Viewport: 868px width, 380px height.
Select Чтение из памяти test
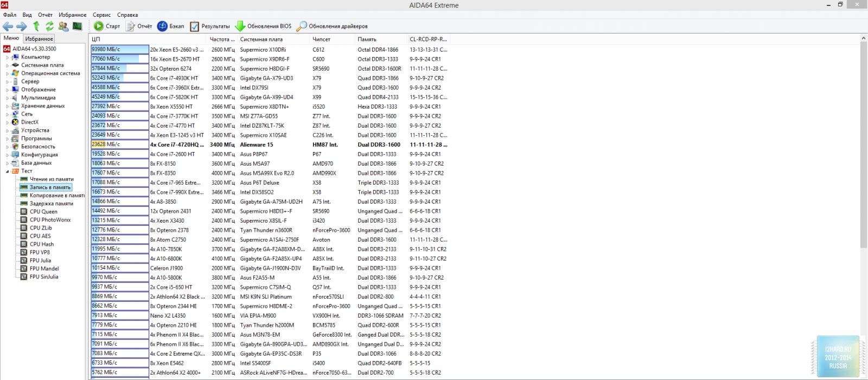pos(52,179)
